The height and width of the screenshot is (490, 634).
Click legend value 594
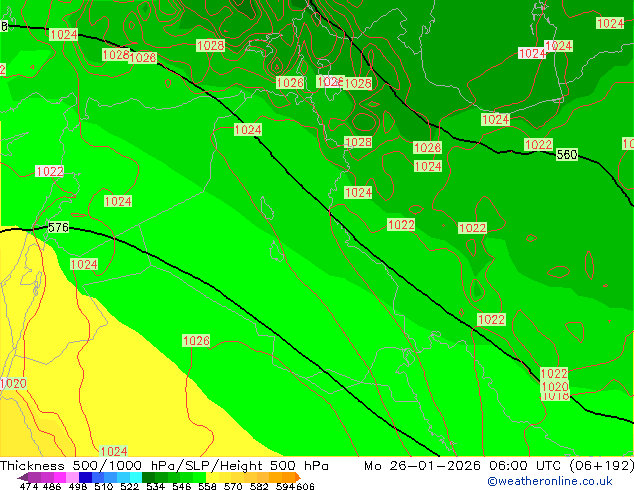coord(285,486)
